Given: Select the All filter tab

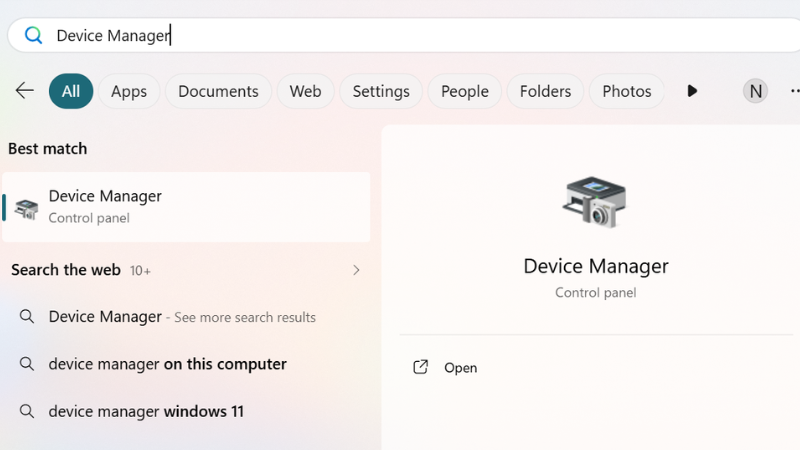Looking at the screenshot, I should 71,91.
